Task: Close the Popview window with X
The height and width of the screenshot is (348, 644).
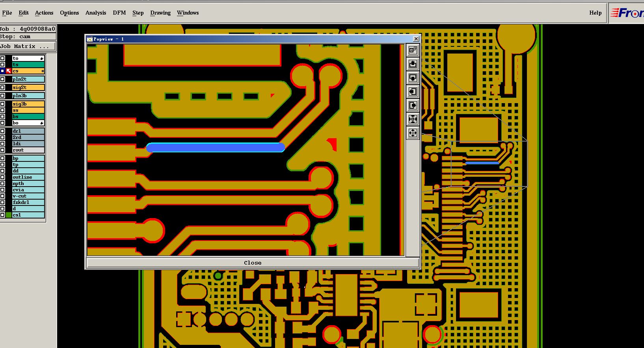Action: point(416,39)
